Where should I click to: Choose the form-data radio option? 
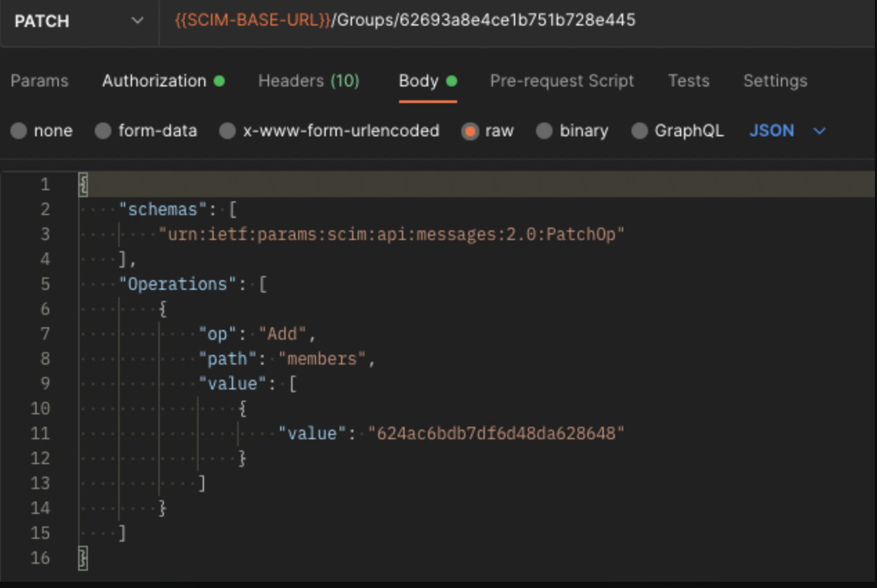(x=103, y=131)
